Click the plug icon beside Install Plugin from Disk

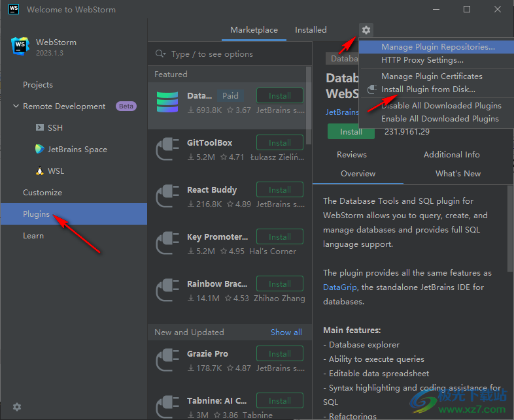372,89
